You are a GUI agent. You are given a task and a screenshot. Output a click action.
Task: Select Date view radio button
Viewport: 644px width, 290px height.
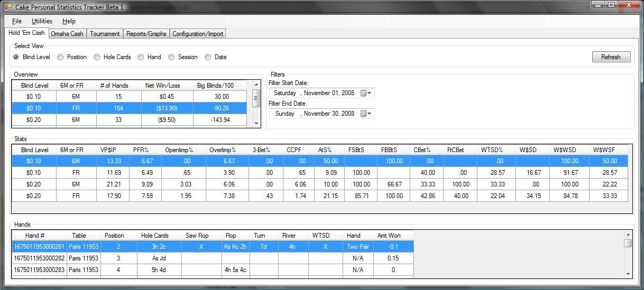(208, 57)
